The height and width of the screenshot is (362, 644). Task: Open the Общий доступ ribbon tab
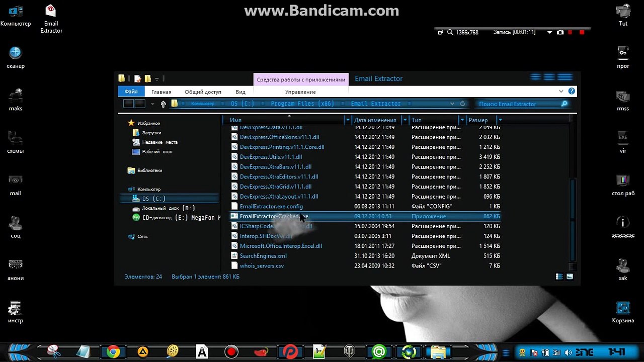203,92
